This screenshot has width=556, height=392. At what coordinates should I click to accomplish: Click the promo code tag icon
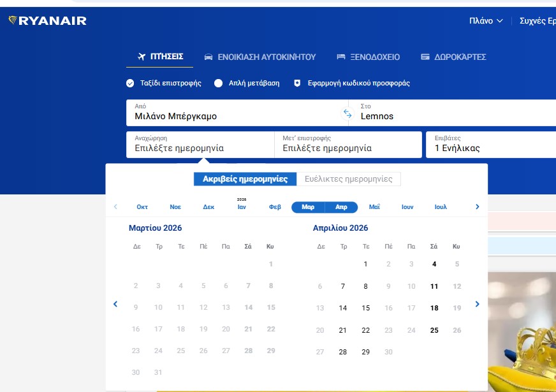296,83
